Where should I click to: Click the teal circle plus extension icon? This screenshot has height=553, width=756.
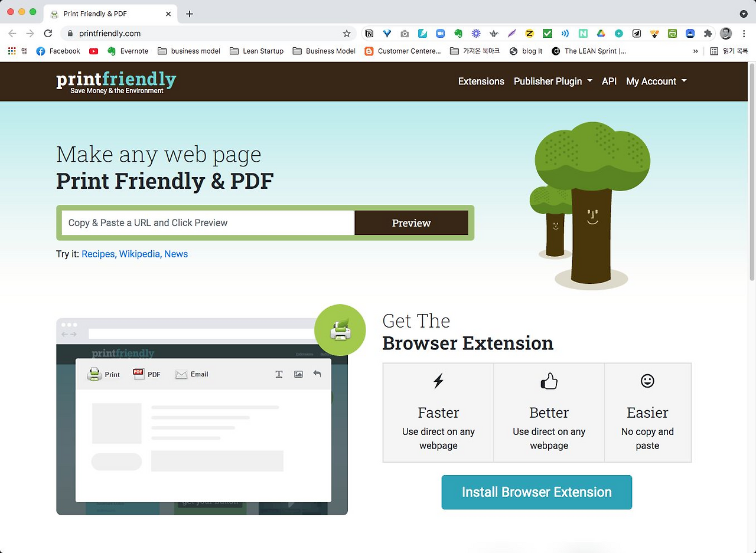tap(618, 34)
